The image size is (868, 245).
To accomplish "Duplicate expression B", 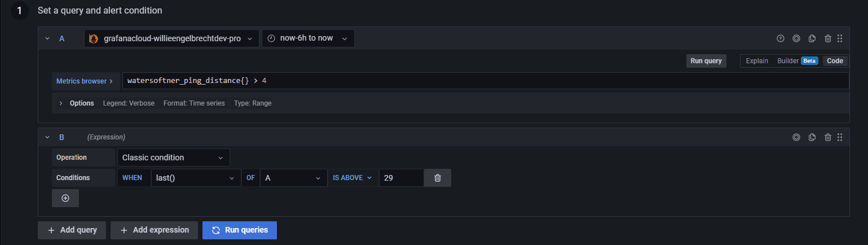I will 812,137.
